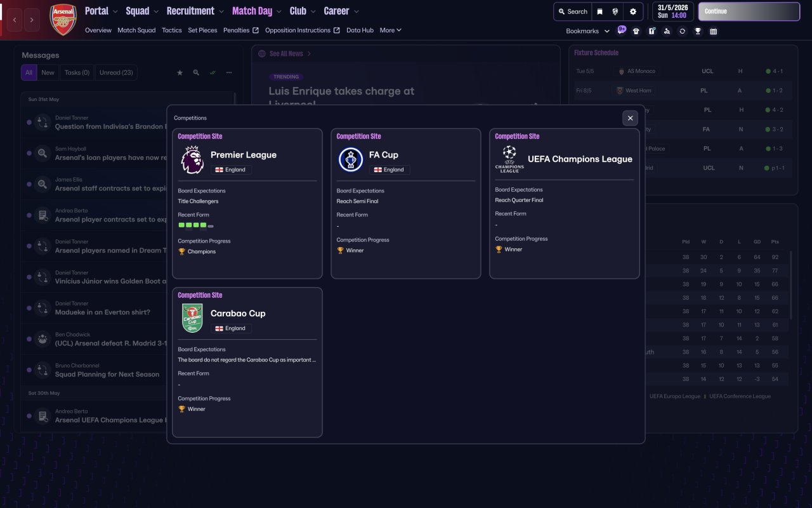The image size is (812, 508).
Task: Click the Premier League England nation tag
Action: click(231, 170)
